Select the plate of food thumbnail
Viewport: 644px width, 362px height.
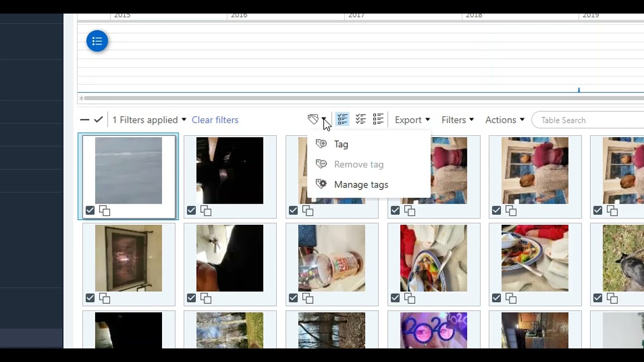(535, 258)
